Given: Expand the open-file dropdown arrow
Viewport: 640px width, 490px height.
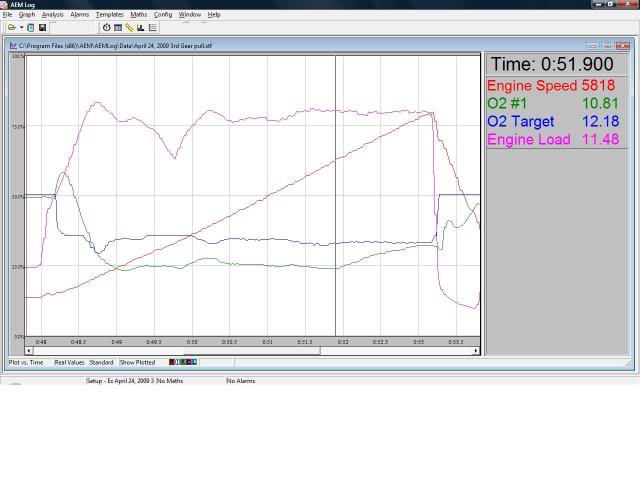Looking at the screenshot, I should tap(22, 27).
